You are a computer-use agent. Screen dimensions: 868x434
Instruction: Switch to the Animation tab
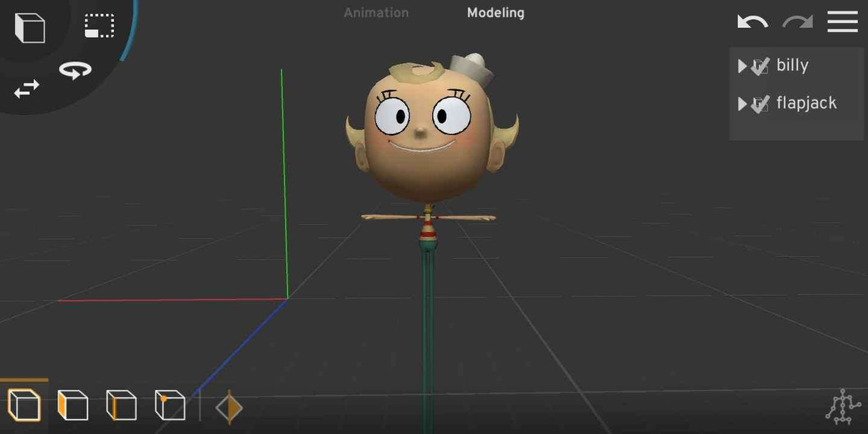(376, 12)
